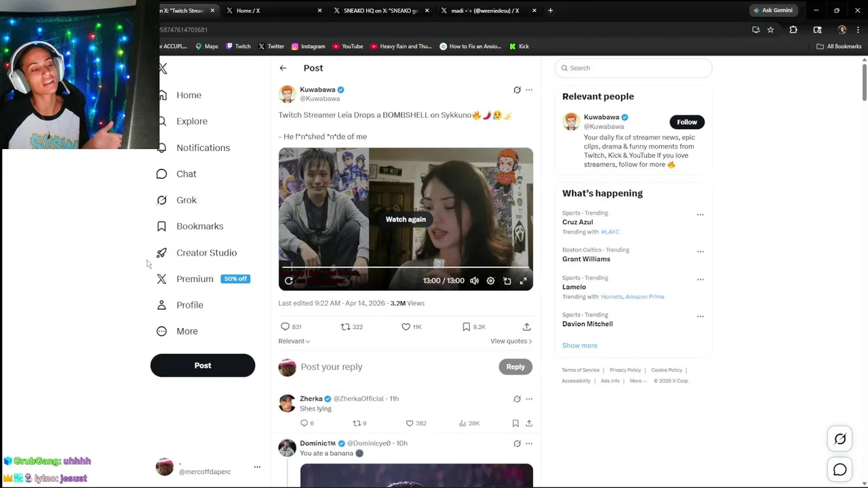The height and width of the screenshot is (488, 868).
Task: Open the Home link in the X sidebar
Action: 189,95
